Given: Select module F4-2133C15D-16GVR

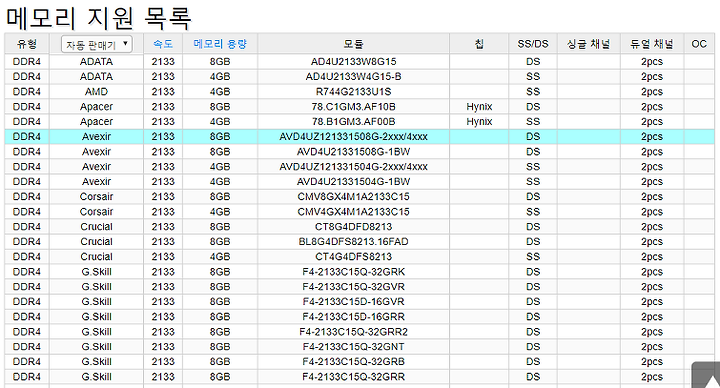Looking at the screenshot, I should click(353, 302).
